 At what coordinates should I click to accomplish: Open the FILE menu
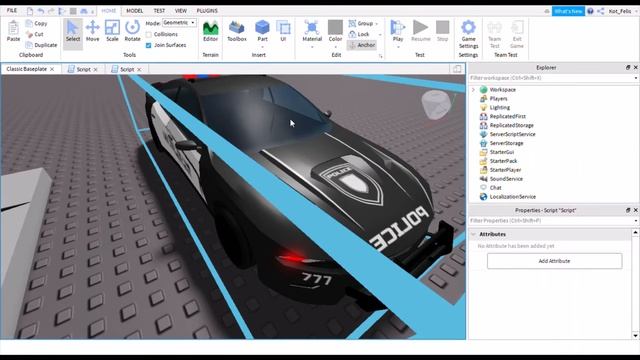12,11
